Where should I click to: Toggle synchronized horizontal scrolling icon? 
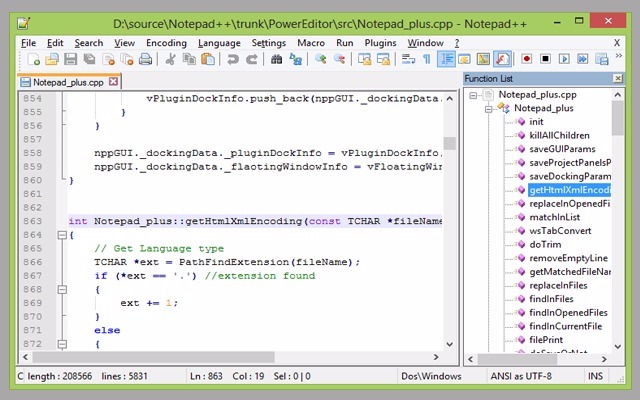[x=383, y=59]
